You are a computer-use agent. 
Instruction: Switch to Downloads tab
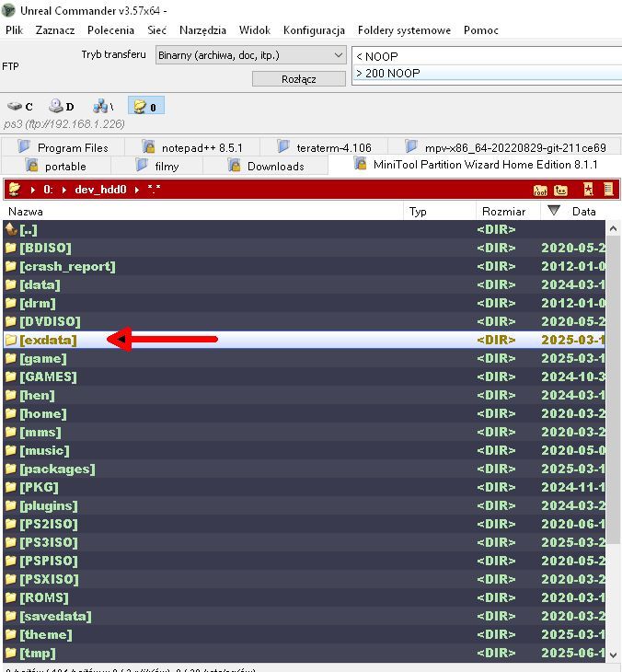pos(266,166)
